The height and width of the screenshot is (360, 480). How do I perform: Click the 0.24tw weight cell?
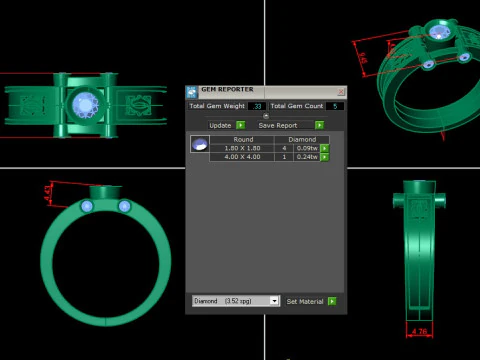coord(307,157)
